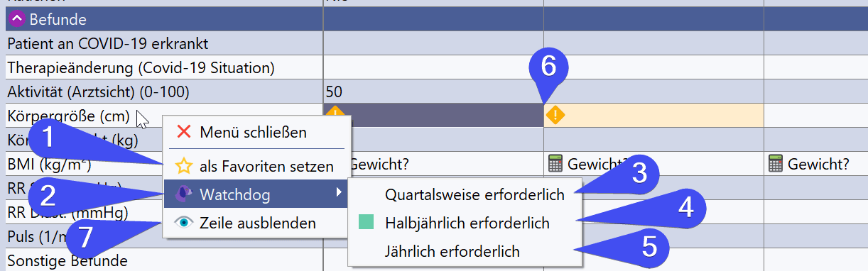868x271 pixels.
Task: Click the calculator icon in the middle BMI cell
Action: [555, 165]
